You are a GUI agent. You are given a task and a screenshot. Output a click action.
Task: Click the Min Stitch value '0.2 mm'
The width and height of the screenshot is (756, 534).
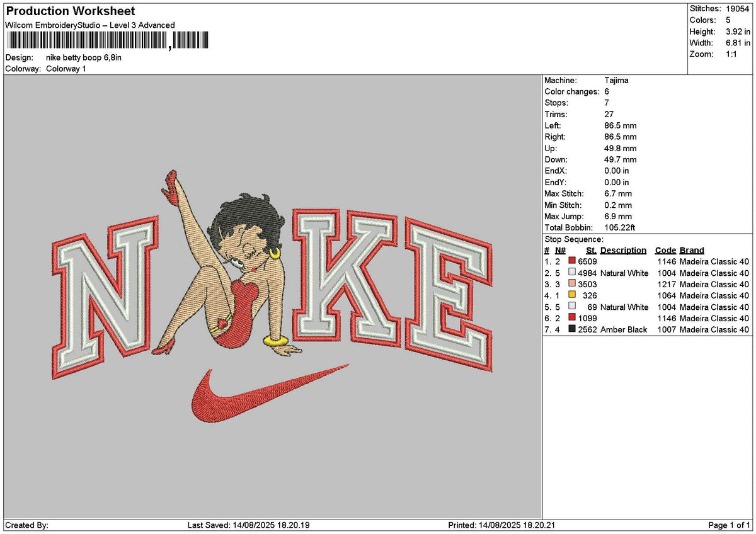coord(618,205)
